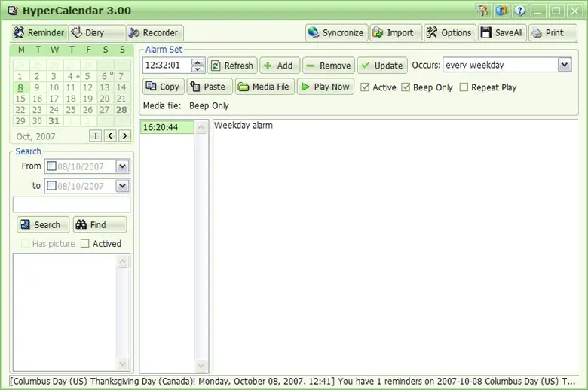This screenshot has width=588, height=390.
Task: Uncheck the Active checkbox
Action: [x=365, y=87]
